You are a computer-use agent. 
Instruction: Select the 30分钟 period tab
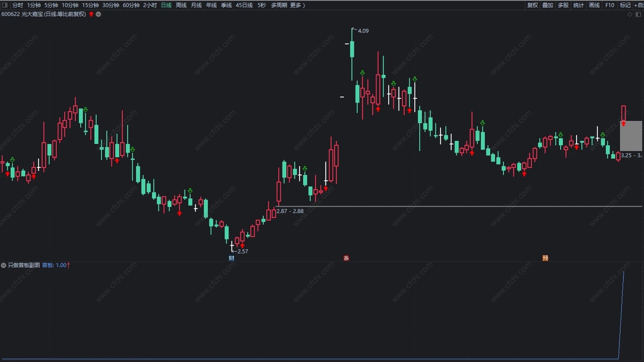pos(111,5)
